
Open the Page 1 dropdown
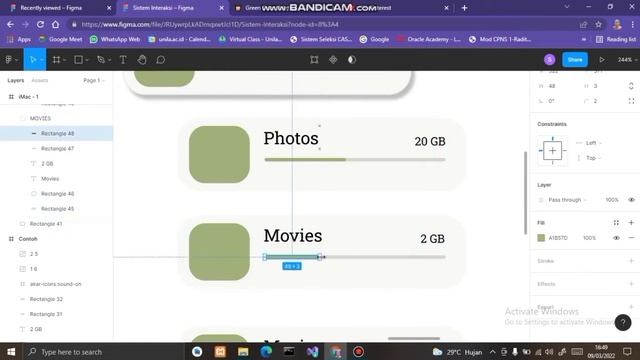94,80
